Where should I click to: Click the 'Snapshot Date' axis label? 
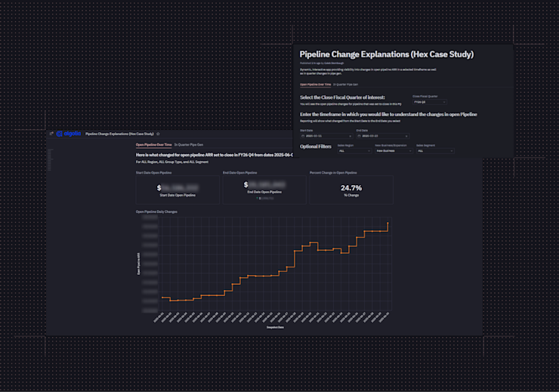pyautogui.click(x=275, y=327)
